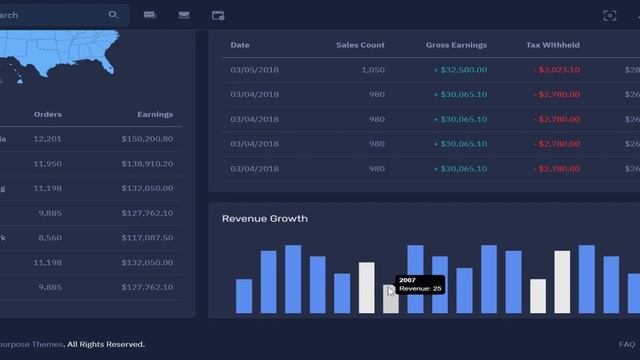
Task: Select the $150,200.80 earnings cell
Action: (147, 139)
